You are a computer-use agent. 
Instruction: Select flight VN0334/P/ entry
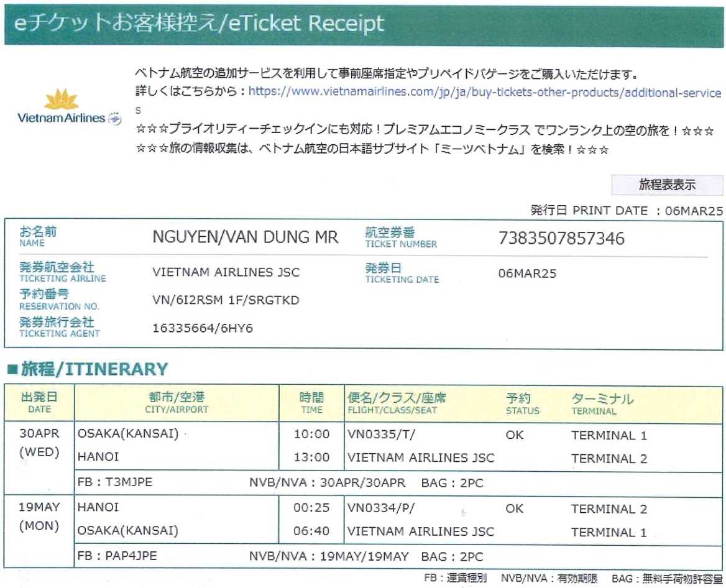click(x=380, y=508)
